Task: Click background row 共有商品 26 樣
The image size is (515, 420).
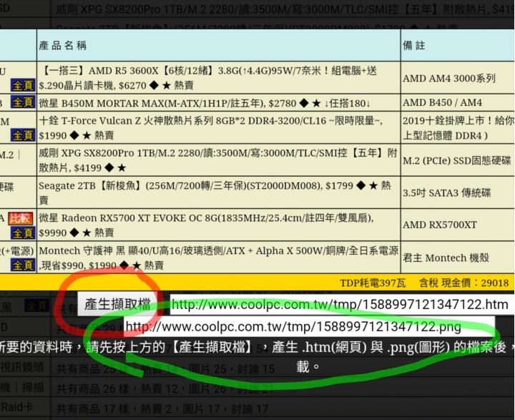Action: [x=165, y=389]
